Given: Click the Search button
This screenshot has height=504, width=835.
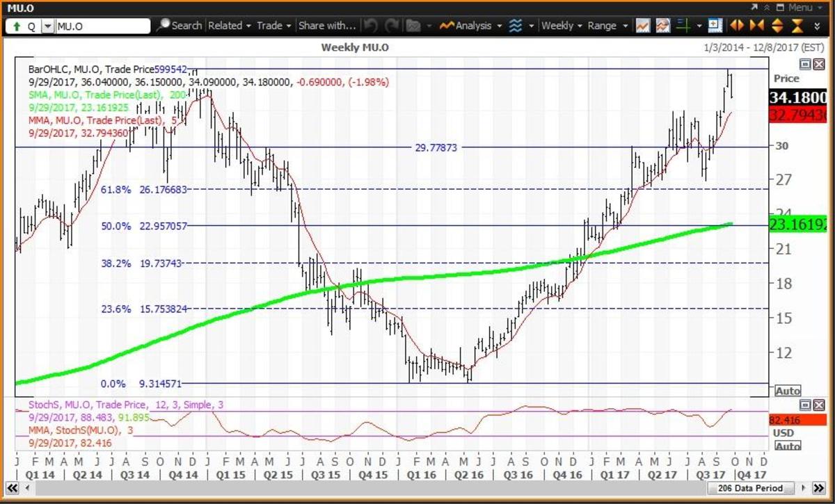Looking at the screenshot, I should coord(180,26).
